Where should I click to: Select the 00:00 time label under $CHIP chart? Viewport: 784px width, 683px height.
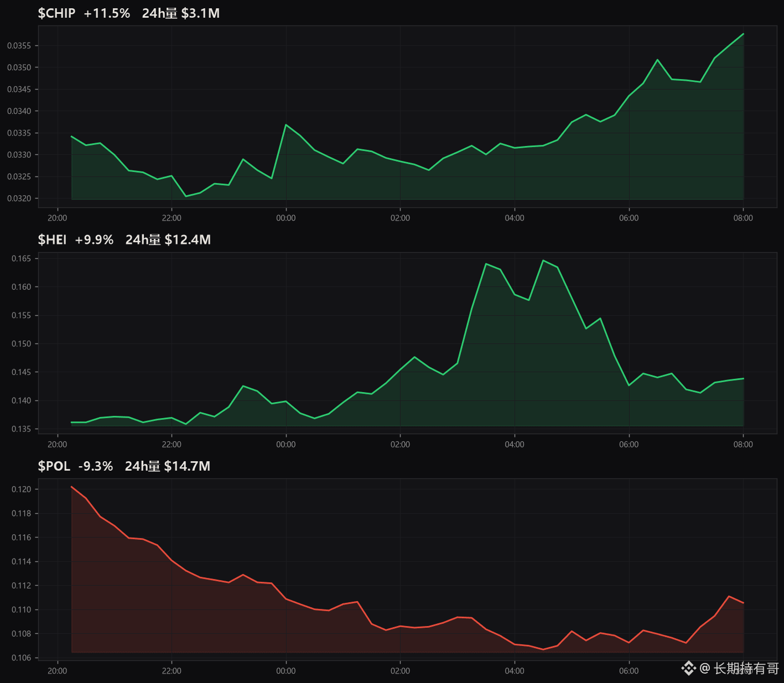pos(286,218)
